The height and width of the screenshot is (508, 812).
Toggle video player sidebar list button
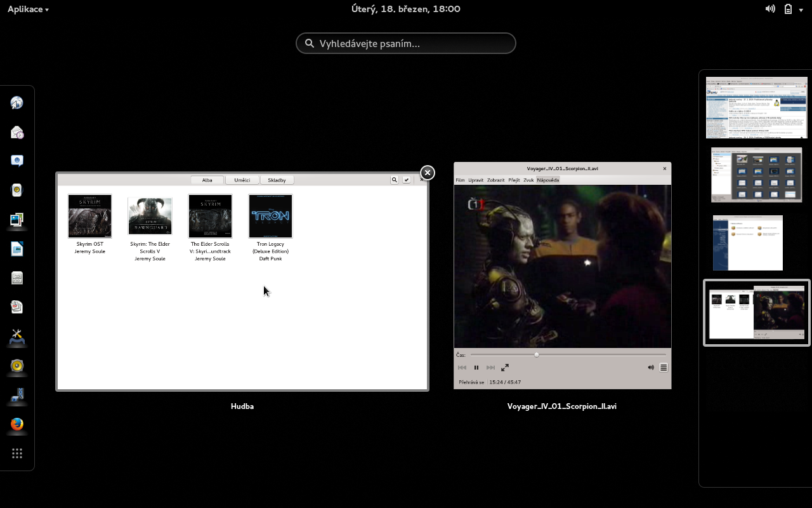click(x=664, y=368)
